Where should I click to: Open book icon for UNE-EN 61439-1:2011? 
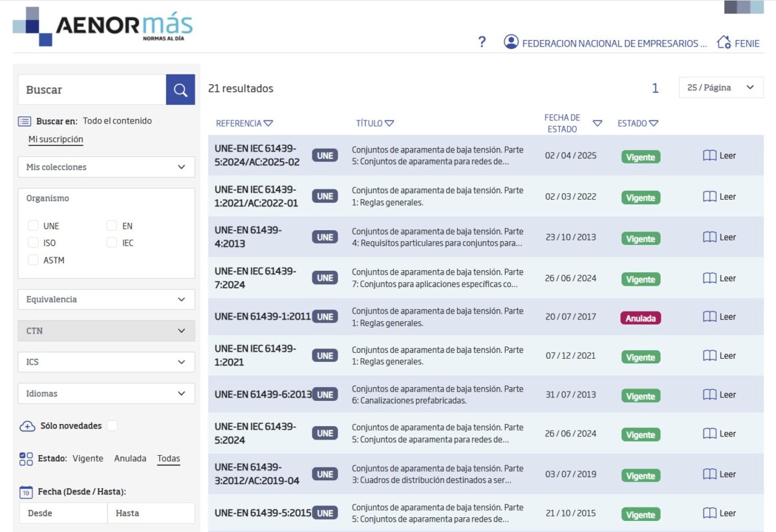pyautogui.click(x=709, y=317)
